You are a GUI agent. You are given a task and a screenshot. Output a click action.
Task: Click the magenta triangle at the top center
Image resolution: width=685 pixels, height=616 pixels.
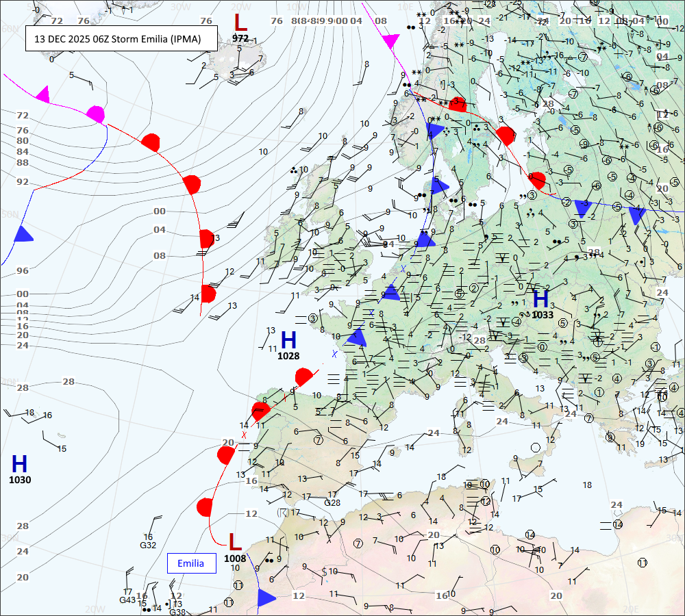[x=390, y=42]
